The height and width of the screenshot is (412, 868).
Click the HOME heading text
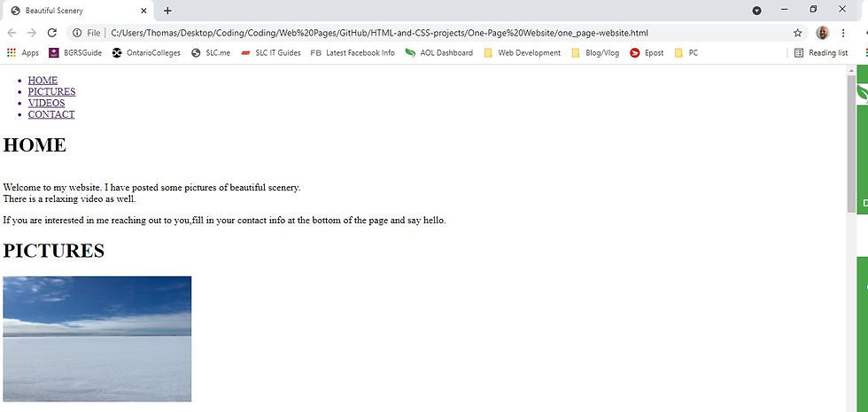(x=35, y=145)
